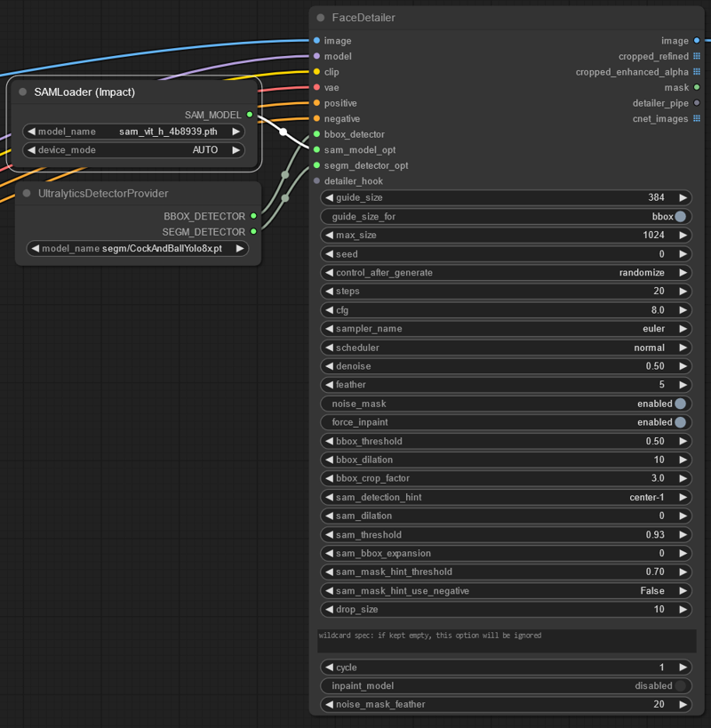Open the scheduler normal dropdown
Screen dimensions: 711x728
pyautogui.click(x=506, y=348)
